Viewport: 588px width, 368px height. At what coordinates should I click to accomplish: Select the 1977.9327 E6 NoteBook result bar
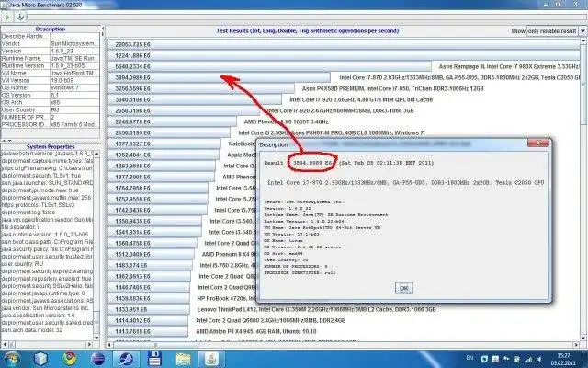(x=164, y=144)
